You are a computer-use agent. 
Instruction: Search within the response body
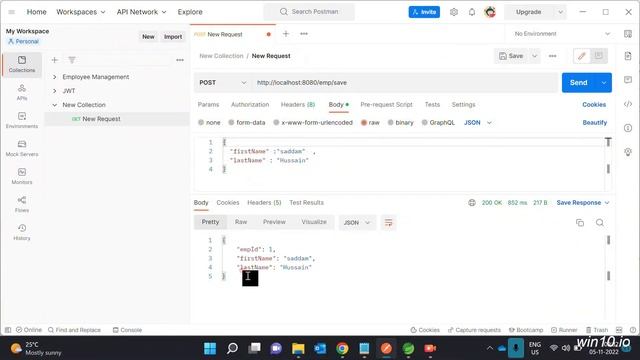600,222
